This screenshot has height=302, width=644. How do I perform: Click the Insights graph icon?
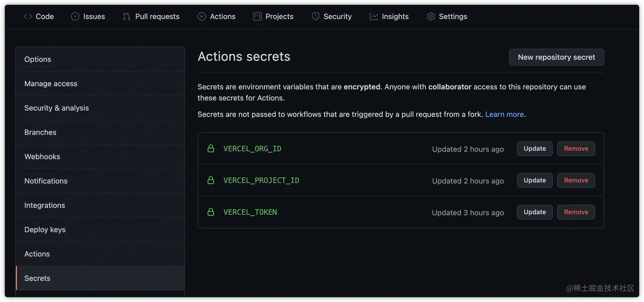point(373,16)
